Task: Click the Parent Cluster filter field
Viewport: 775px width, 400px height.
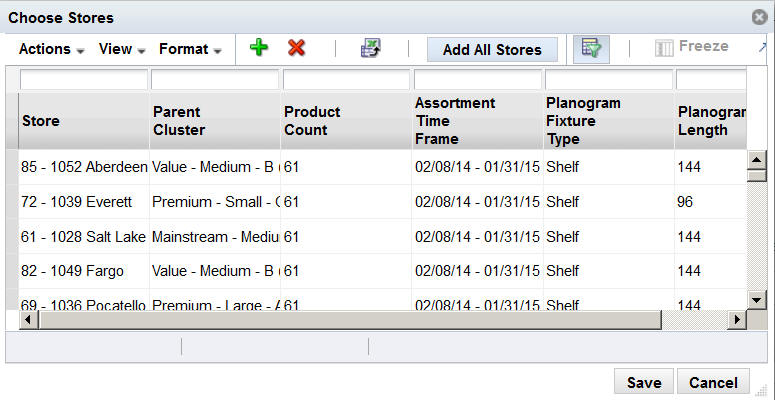Action: (x=214, y=79)
